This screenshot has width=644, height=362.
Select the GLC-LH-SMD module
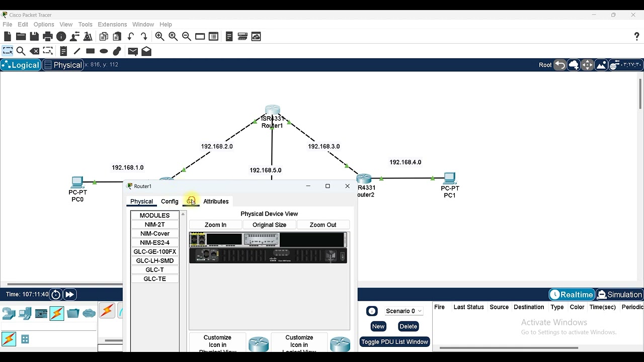coord(154,260)
